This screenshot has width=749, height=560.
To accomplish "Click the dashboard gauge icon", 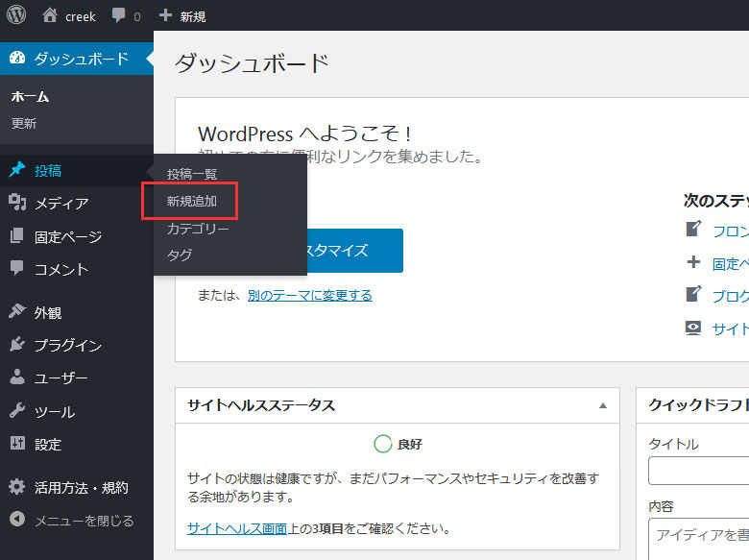I will [17, 58].
